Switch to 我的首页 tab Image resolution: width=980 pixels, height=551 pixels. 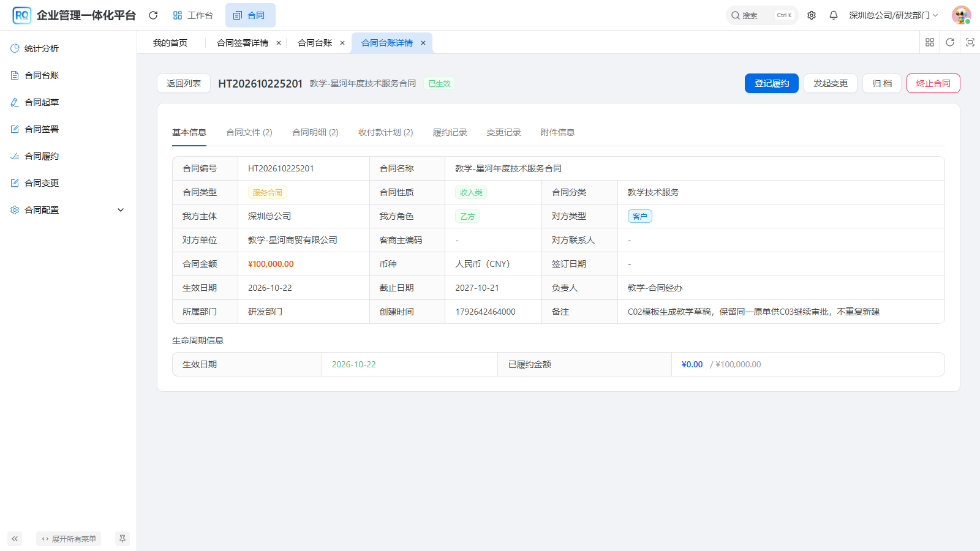click(170, 43)
